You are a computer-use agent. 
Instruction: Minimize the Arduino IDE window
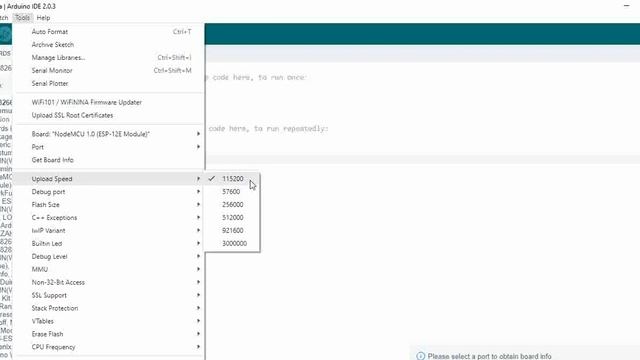627,6
